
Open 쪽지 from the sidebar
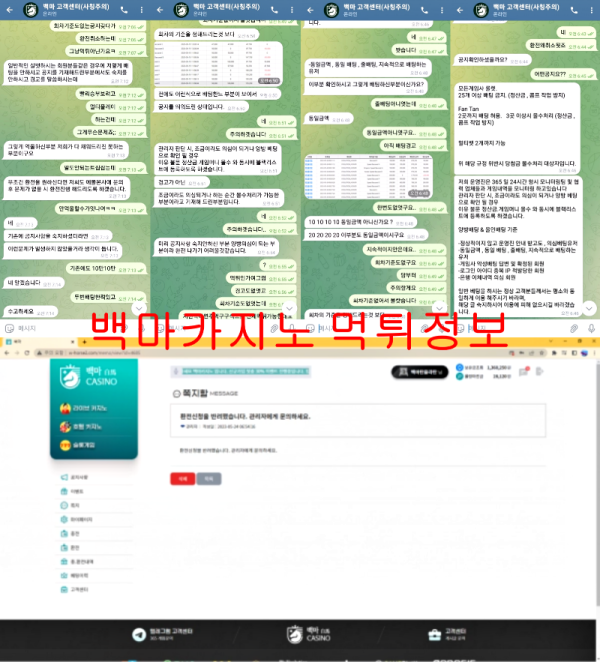coord(70,505)
